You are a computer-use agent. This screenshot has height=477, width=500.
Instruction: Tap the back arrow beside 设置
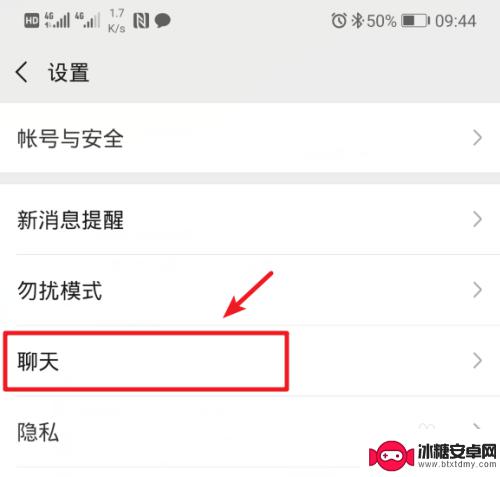[x=22, y=72]
